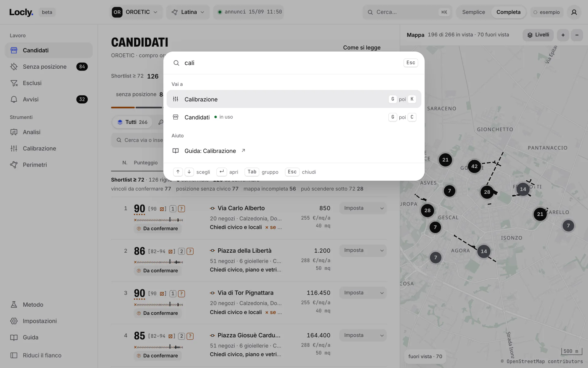Select the Tutti 266 filter chip
588x368 pixels.
(133, 122)
